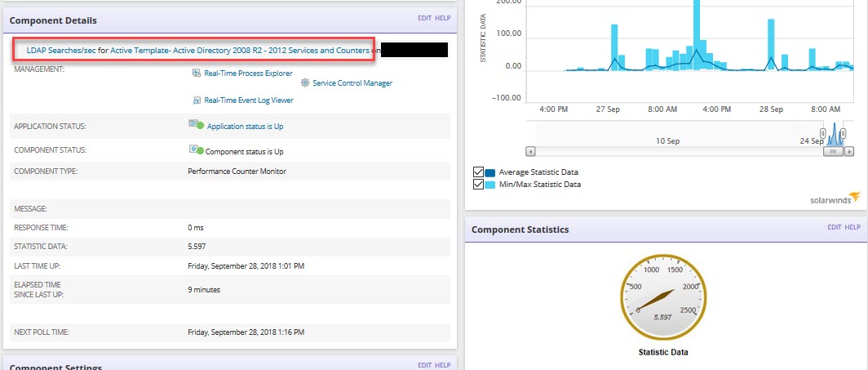This screenshot has height=370, width=868.
Task: Click the left range handle on navigator
Action: click(x=823, y=133)
